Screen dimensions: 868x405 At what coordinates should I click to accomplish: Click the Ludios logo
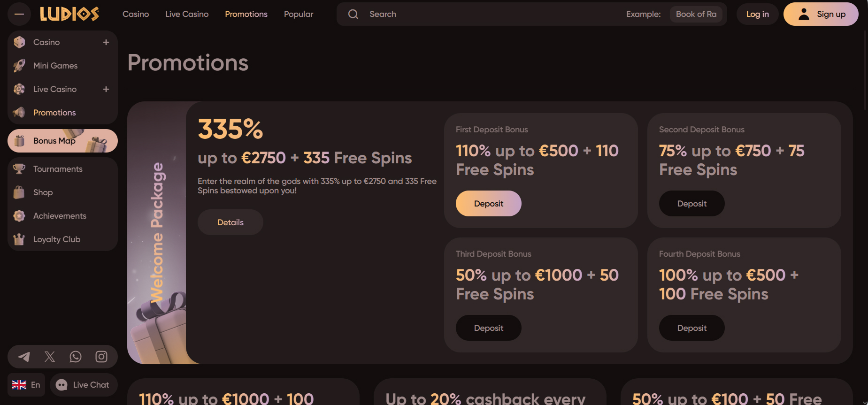click(69, 14)
